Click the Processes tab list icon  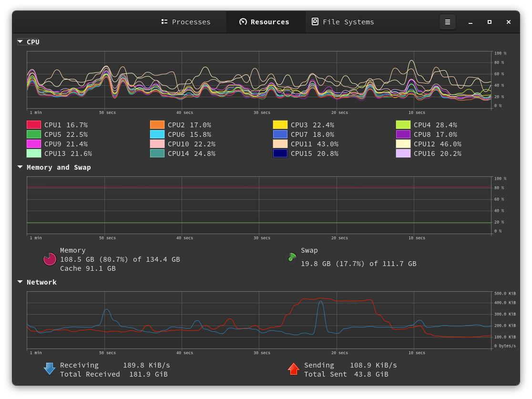(x=164, y=21)
